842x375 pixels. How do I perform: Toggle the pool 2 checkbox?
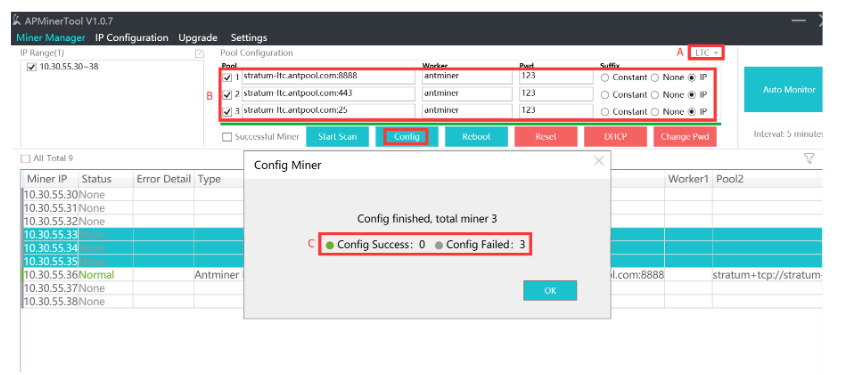227,95
